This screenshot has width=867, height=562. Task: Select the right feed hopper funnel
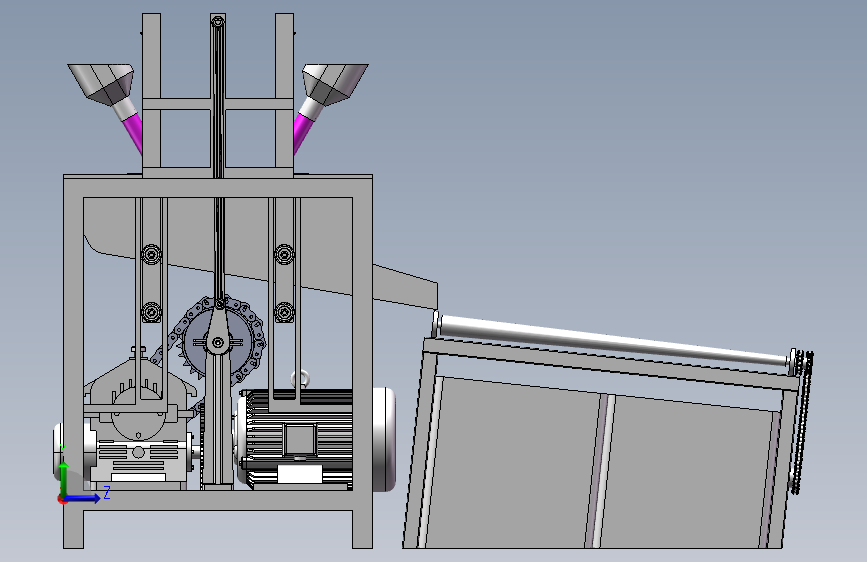pos(335,83)
